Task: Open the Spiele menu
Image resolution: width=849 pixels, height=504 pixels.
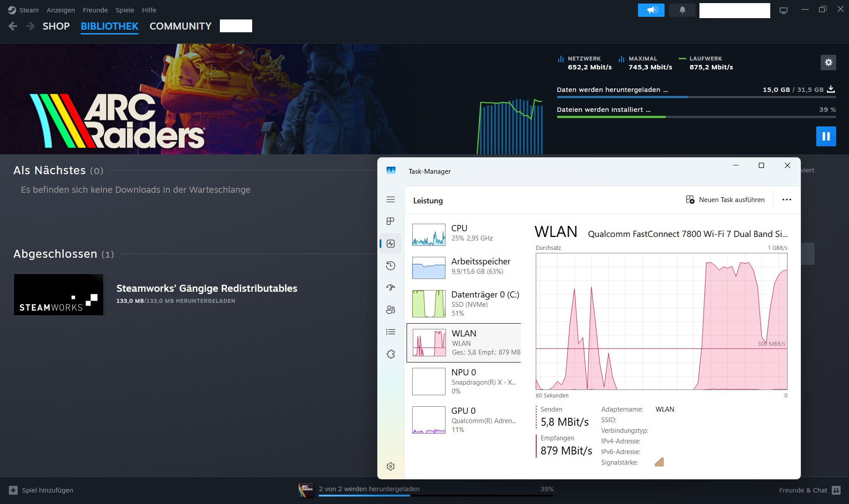Action: point(125,10)
